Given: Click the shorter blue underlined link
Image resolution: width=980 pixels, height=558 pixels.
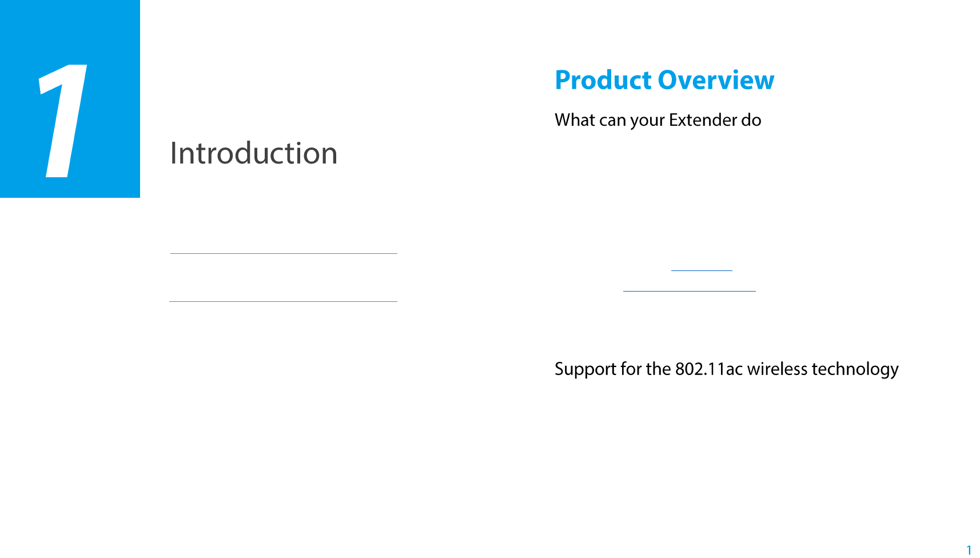Looking at the screenshot, I should (702, 270).
